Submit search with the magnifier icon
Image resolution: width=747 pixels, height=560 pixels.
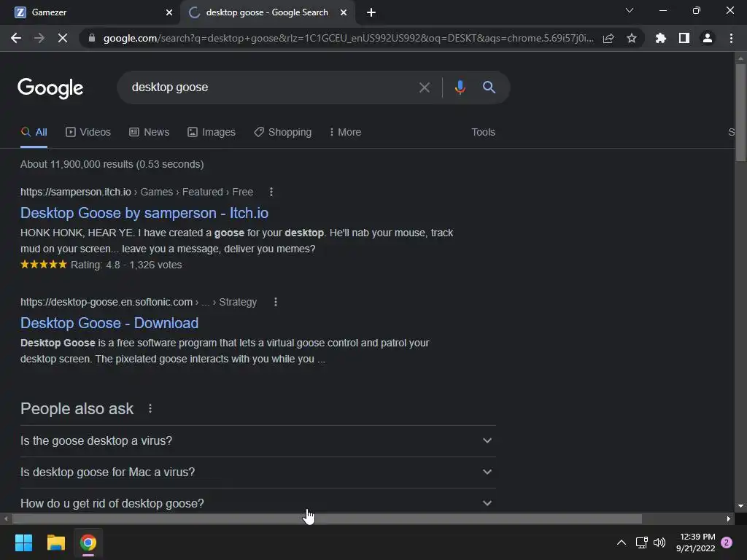489,87
